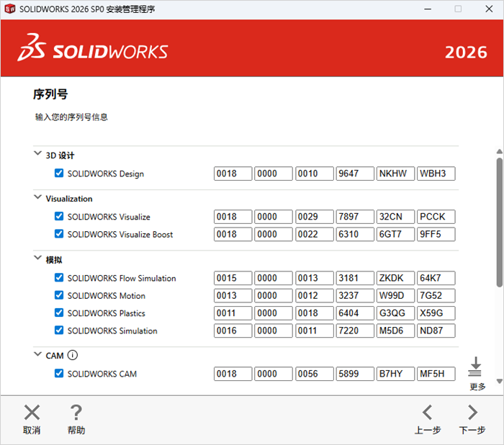Disable SOLIDWORKS Plastics checkbox

coord(59,313)
